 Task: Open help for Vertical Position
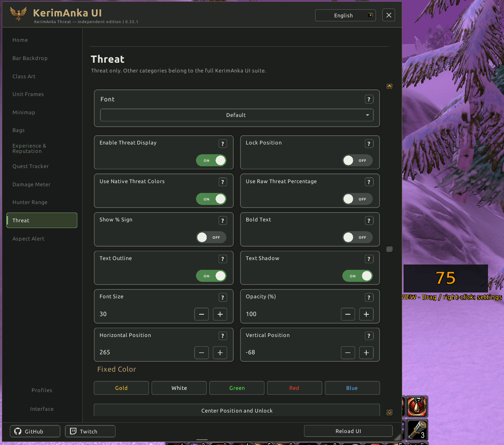369,336
